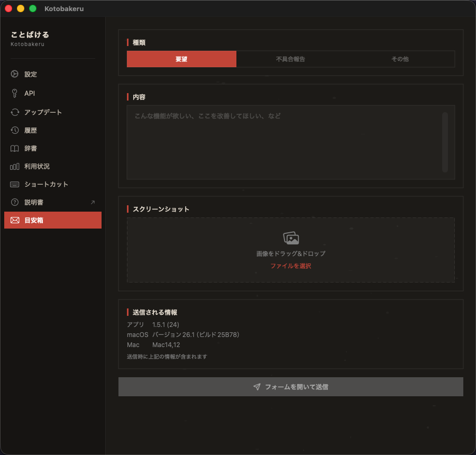Click the gear icon next to 設定
Image resolution: width=476 pixels, height=455 pixels.
[15, 74]
